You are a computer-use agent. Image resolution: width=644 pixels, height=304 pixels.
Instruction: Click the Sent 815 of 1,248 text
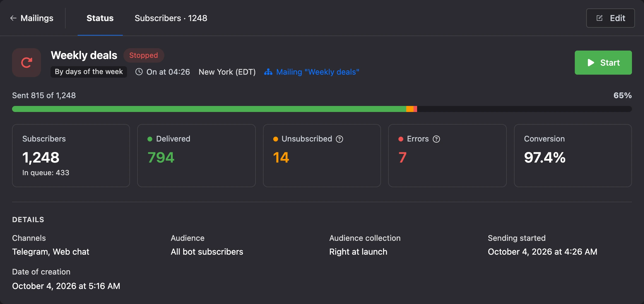(x=44, y=95)
